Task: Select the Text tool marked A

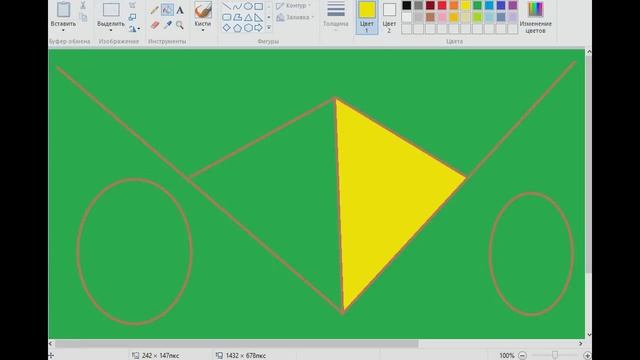Action: tap(180, 10)
